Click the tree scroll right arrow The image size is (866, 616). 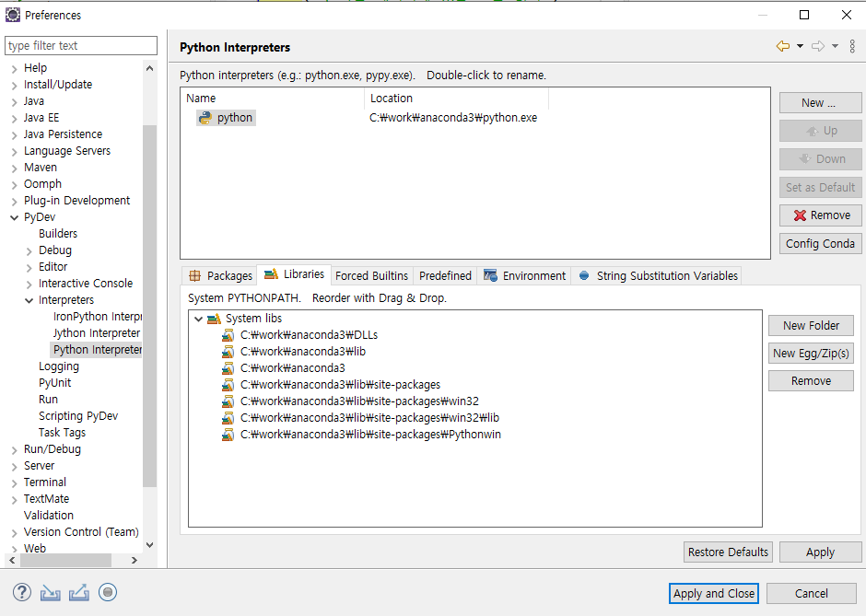(x=135, y=560)
